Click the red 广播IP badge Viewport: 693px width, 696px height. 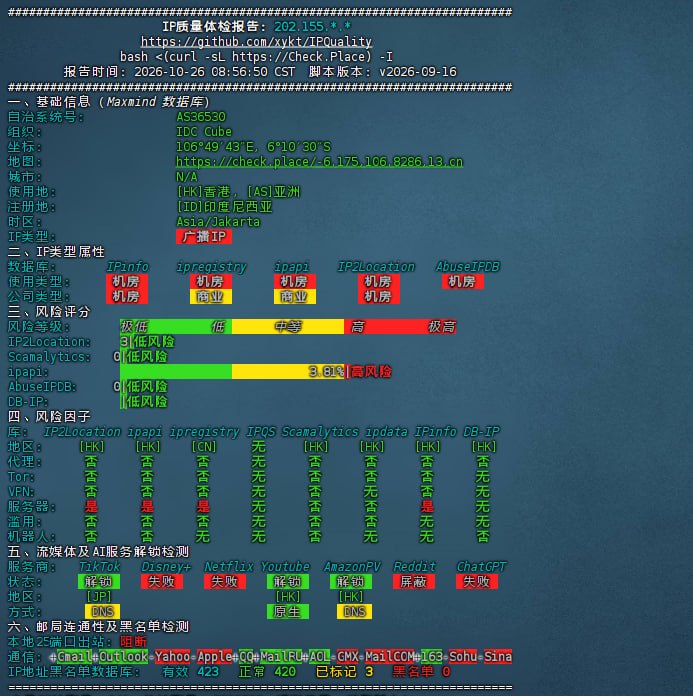204,237
